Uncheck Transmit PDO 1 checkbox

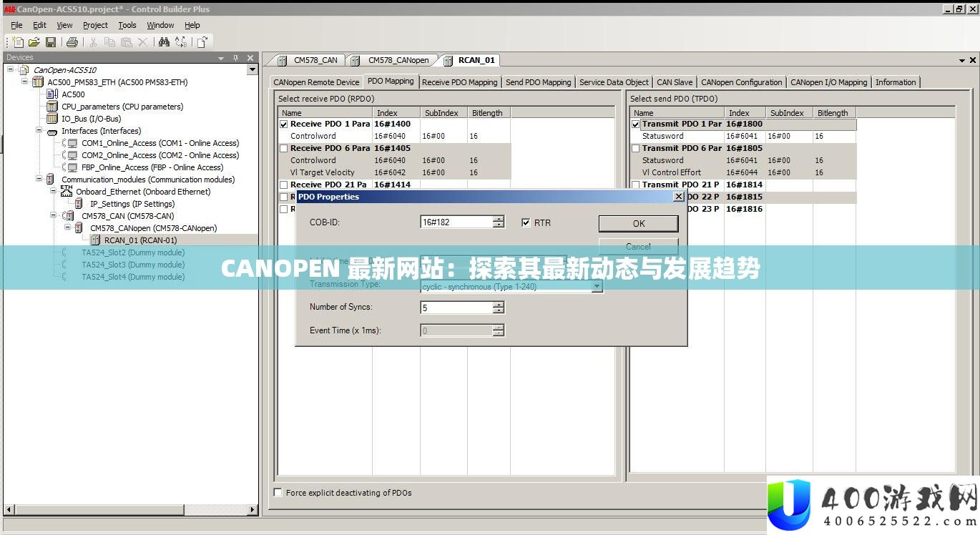pos(636,124)
